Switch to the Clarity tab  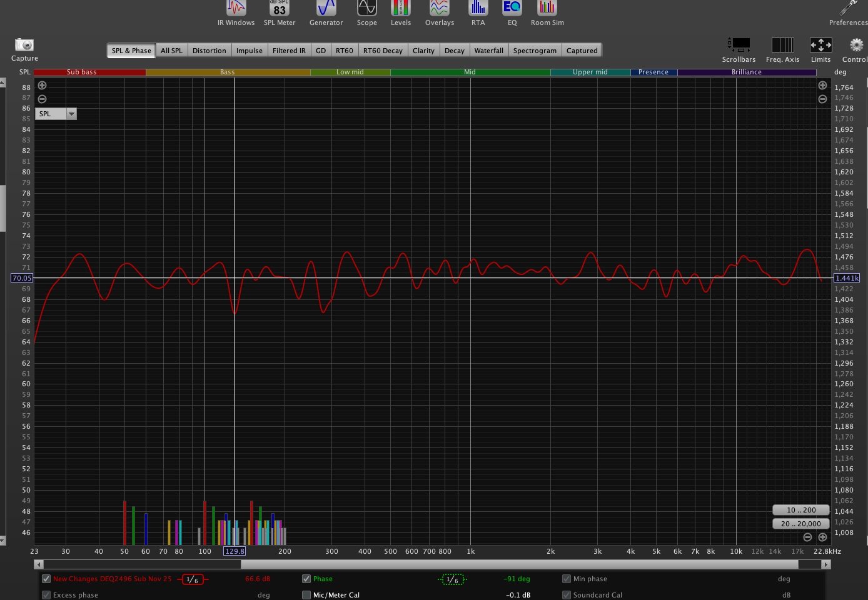(x=423, y=51)
